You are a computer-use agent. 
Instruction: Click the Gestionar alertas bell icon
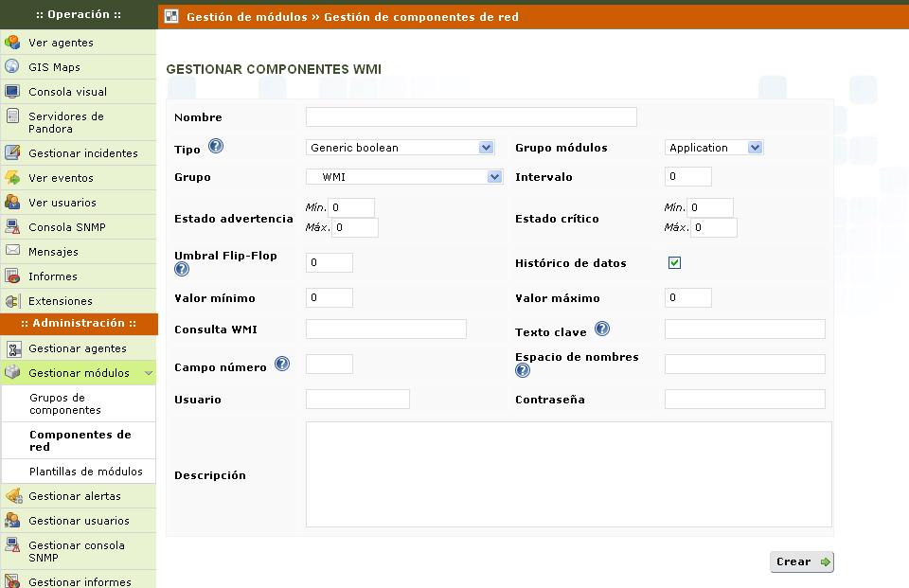tap(12, 496)
